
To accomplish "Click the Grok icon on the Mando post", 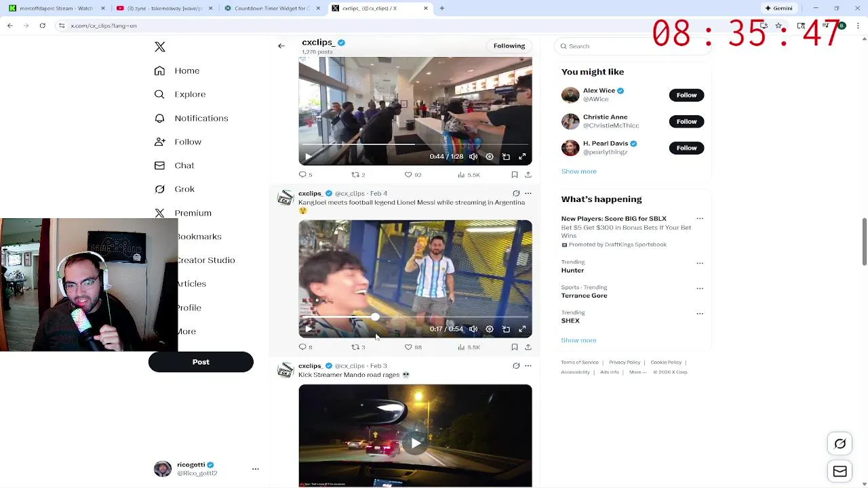I will [516, 366].
